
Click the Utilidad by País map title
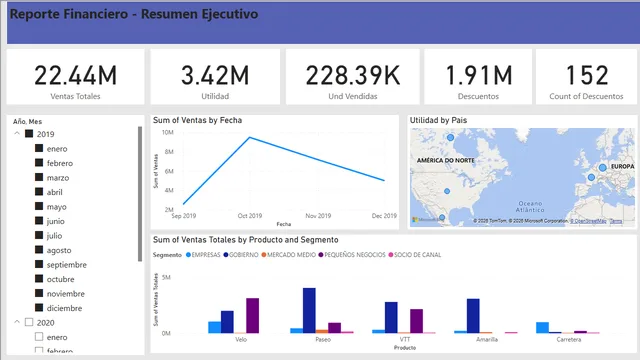[x=438, y=120]
